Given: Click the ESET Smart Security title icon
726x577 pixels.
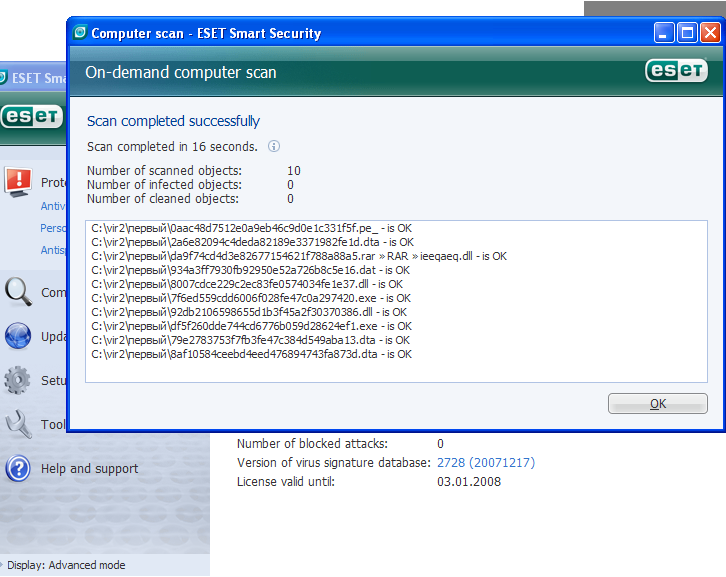Looking at the screenshot, I should pos(80,32).
